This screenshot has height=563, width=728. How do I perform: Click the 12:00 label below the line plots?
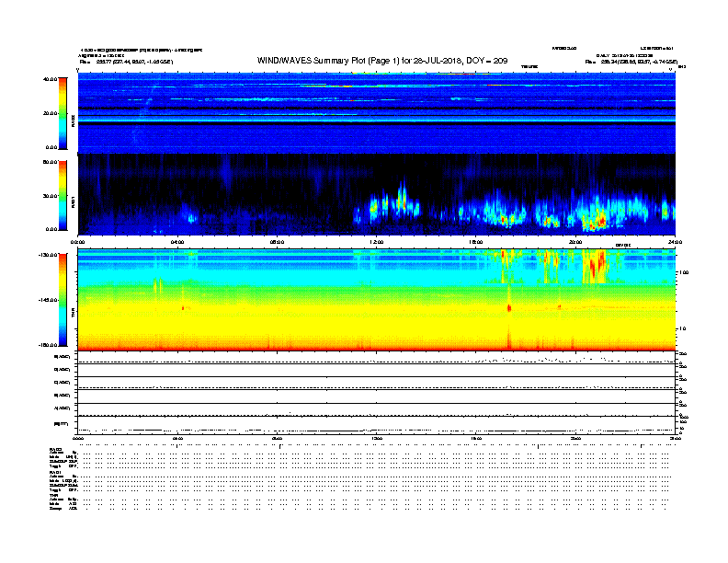pyautogui.click(x=377, y=438)
